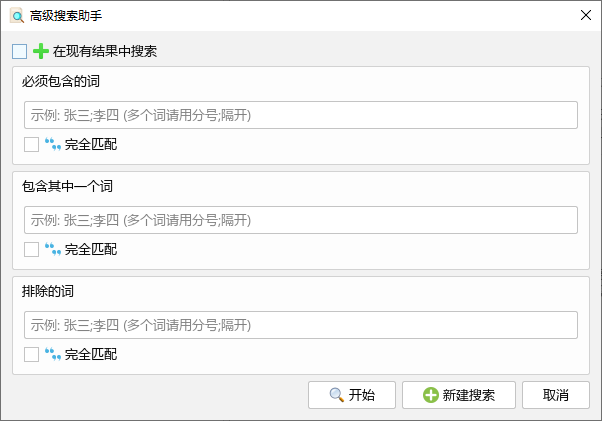Focus the 包含其中一个词 text box
Viewport: 602px width, 421px height.
click(300, 220)
